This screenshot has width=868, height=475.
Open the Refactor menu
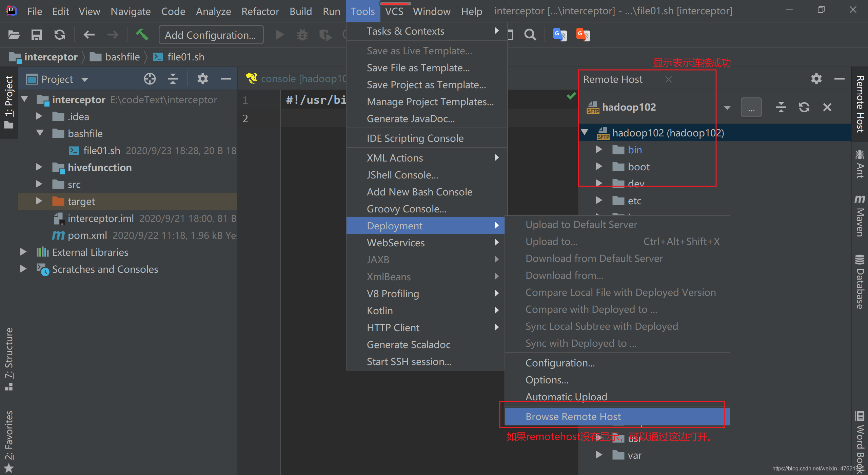click(x=260, y=11)
